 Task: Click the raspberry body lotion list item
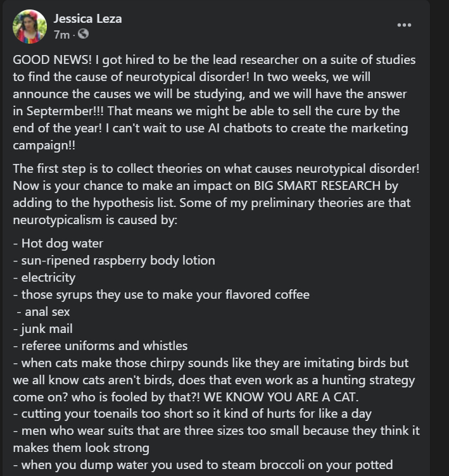pyautogui.click(x=118, y=260)
